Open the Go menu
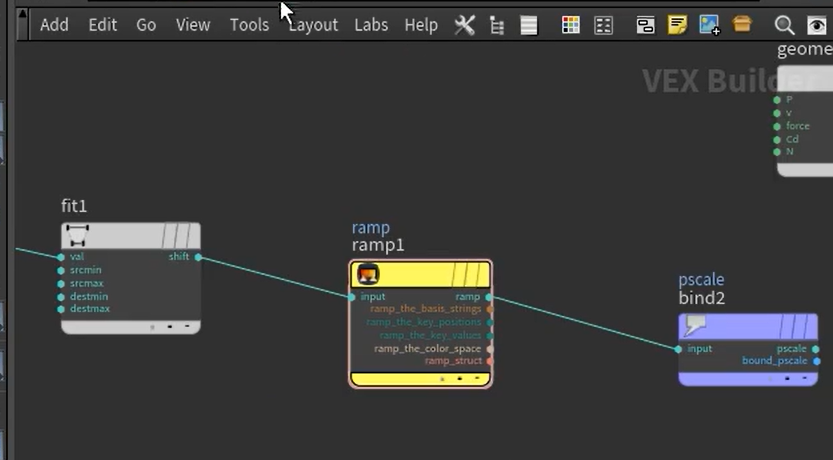Screen dimensions: 833x460 pos(146,25)
